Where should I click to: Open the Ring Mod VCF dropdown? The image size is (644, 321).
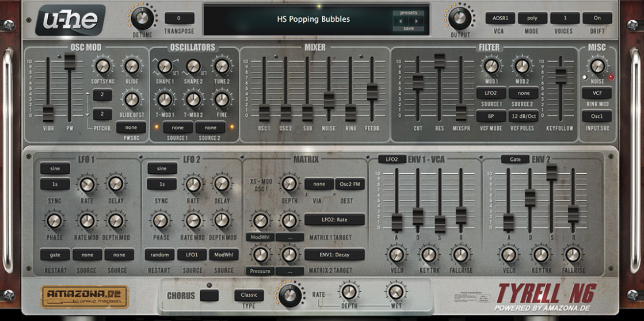tap(597, 93)
